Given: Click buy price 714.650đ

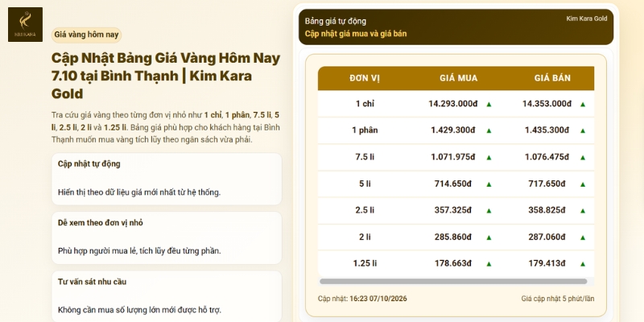Looking at the screenshot, I should [453, 184].
